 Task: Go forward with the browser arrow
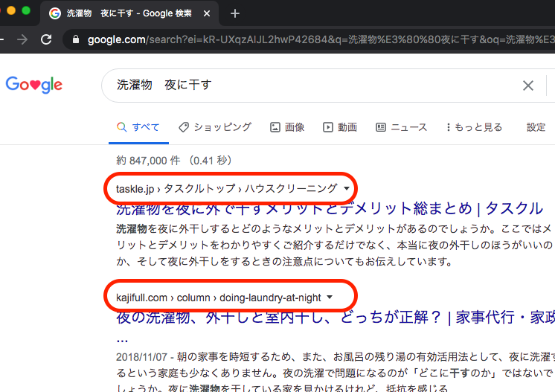coord(22,39)
